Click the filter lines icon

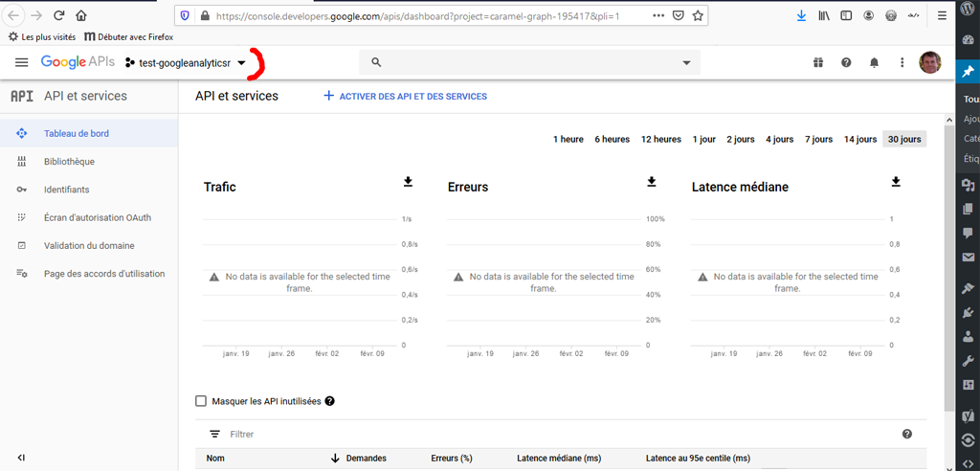point(214,434)
